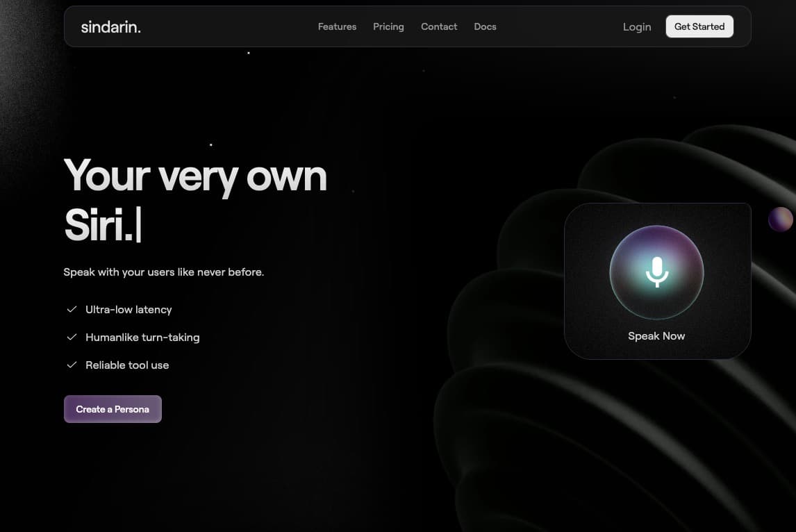
Task: Open the Features nav link
Action: (337, 26)
